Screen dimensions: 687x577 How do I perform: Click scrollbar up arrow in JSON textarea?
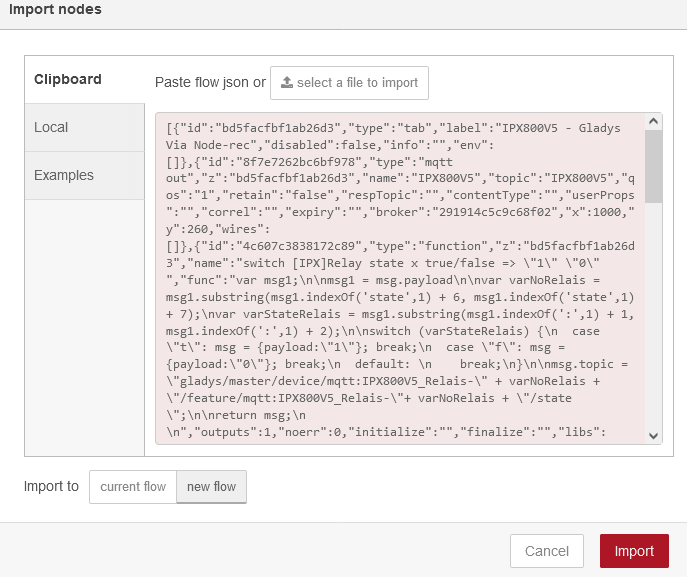pos(654,121)
